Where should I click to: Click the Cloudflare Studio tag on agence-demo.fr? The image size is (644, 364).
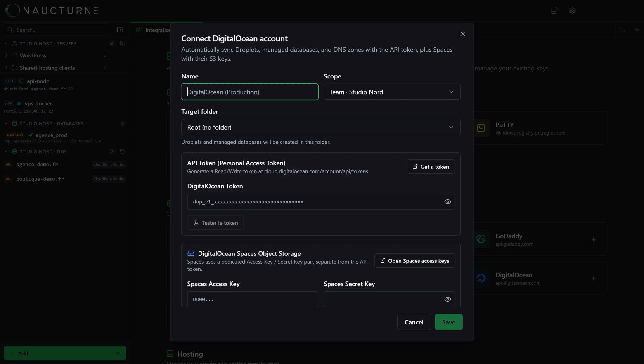tap(109, 165)
